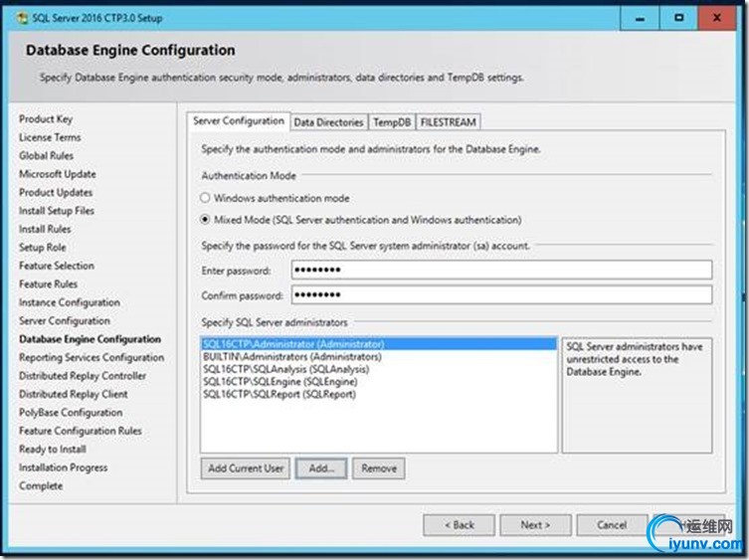Click Microsoft Update step in sidebar
This screenshot has height=560, width=749.
(58, 174)
